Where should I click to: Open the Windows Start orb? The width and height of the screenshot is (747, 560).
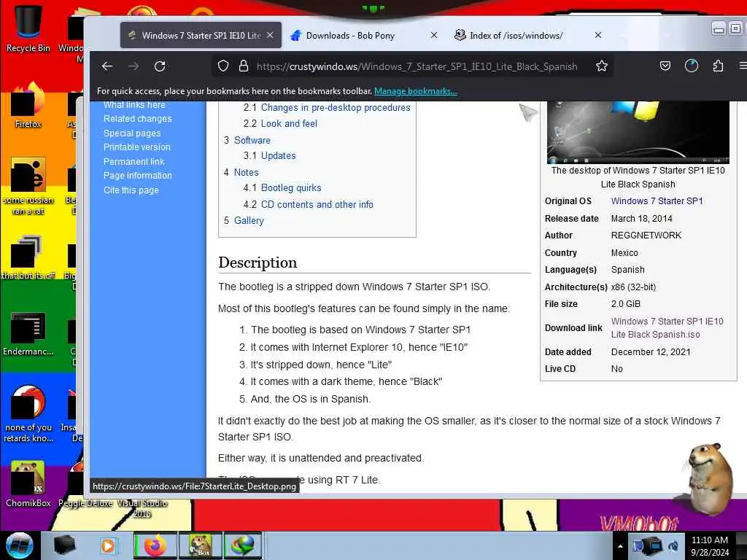[20, 545]
